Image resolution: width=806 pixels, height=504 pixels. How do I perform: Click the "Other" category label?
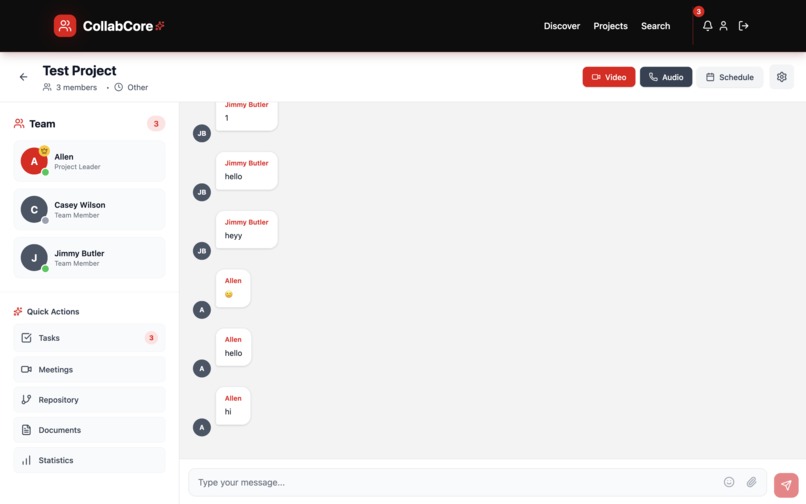tap(138, 87)
